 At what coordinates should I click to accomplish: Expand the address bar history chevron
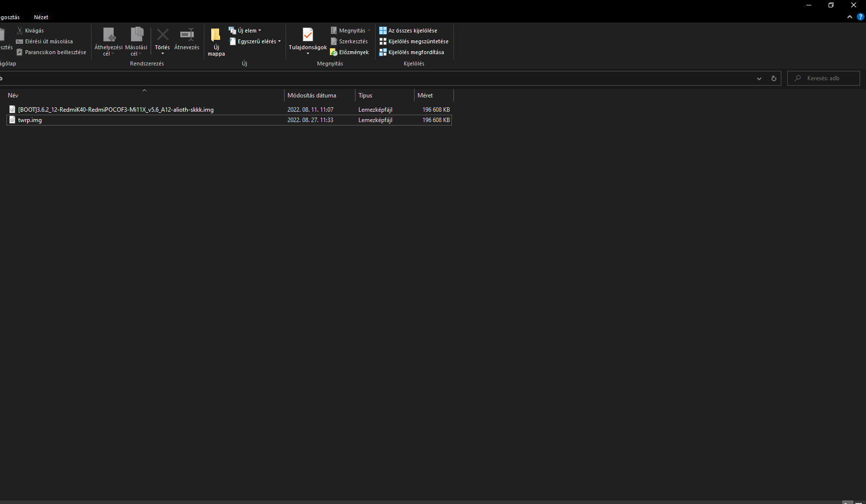[759, 79]
